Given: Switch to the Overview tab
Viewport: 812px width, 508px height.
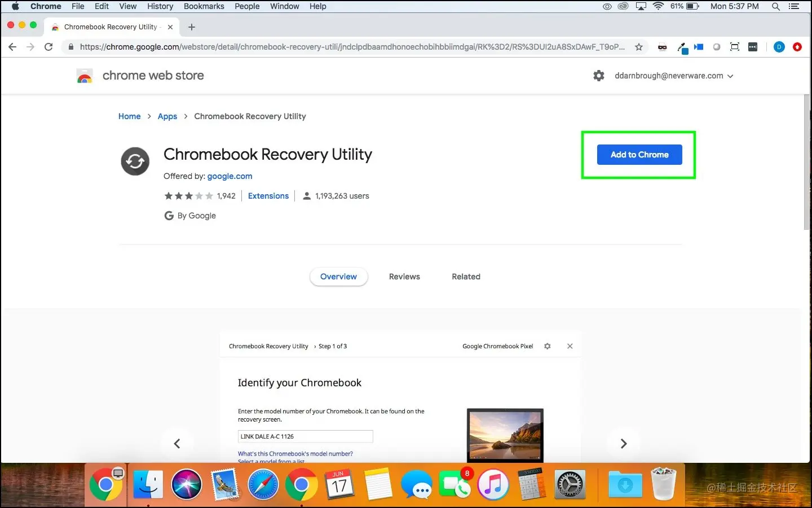Looking at the screenshot, I should [338, 277].
